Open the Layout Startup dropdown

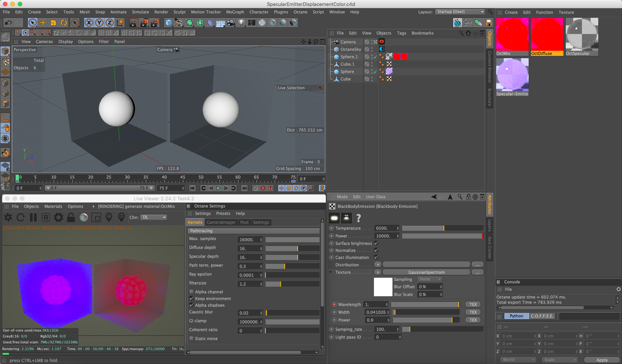point(460,12)
